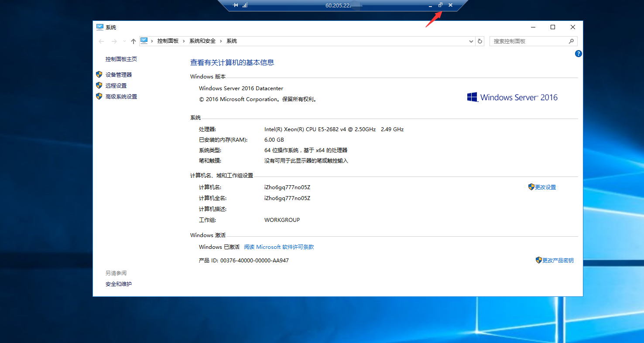Select Windows 已激活 status text
The image size is (644, 343).
(219, 247)
